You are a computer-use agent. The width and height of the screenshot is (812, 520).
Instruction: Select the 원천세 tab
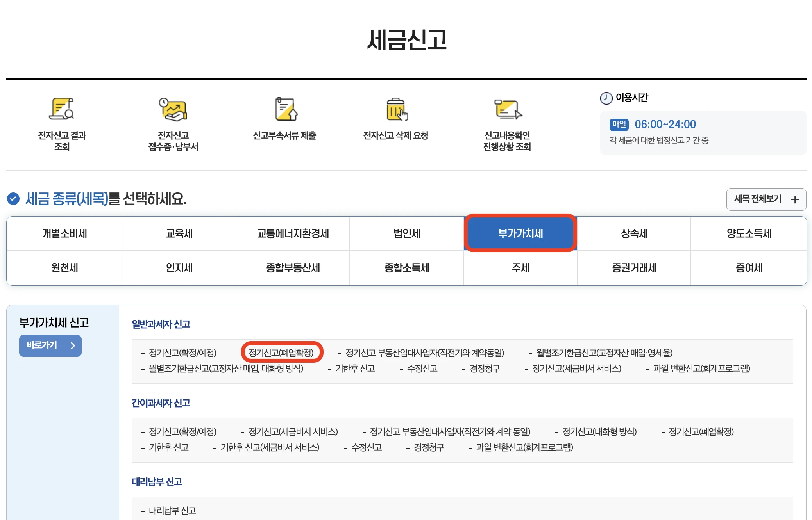click(x=64, y=268)
